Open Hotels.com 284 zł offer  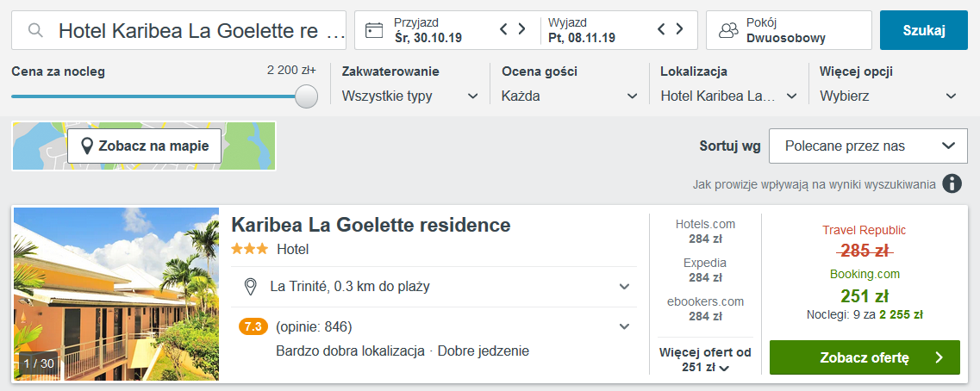[706, 231]
